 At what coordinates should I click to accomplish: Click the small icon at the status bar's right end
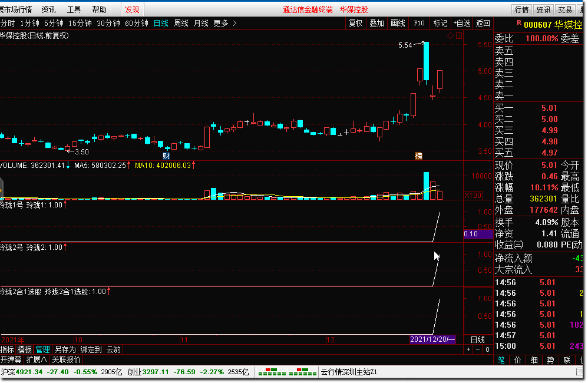[x=579, y=372]
